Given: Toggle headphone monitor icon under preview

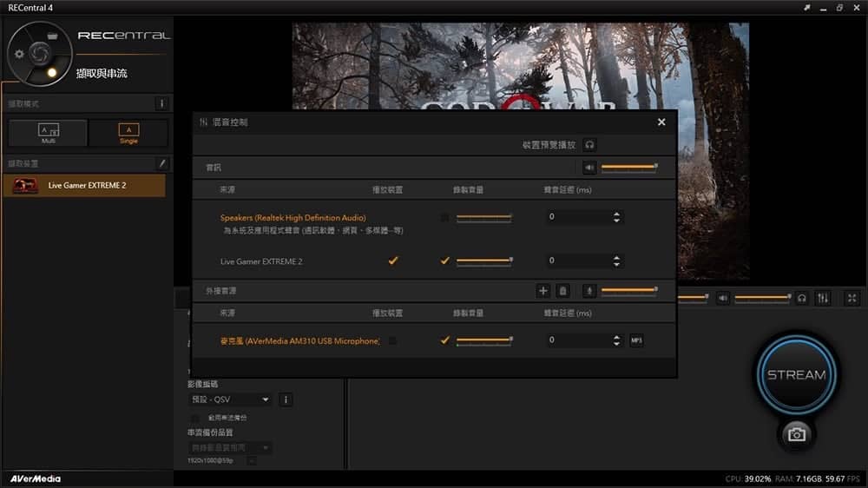Looking at the screenshot, I should click(801, 298).
